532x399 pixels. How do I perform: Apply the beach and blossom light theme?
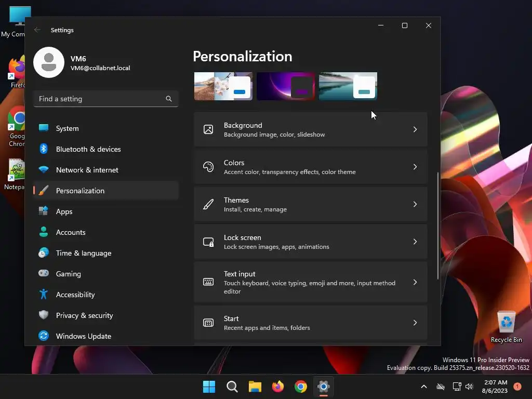click(223, 86)
